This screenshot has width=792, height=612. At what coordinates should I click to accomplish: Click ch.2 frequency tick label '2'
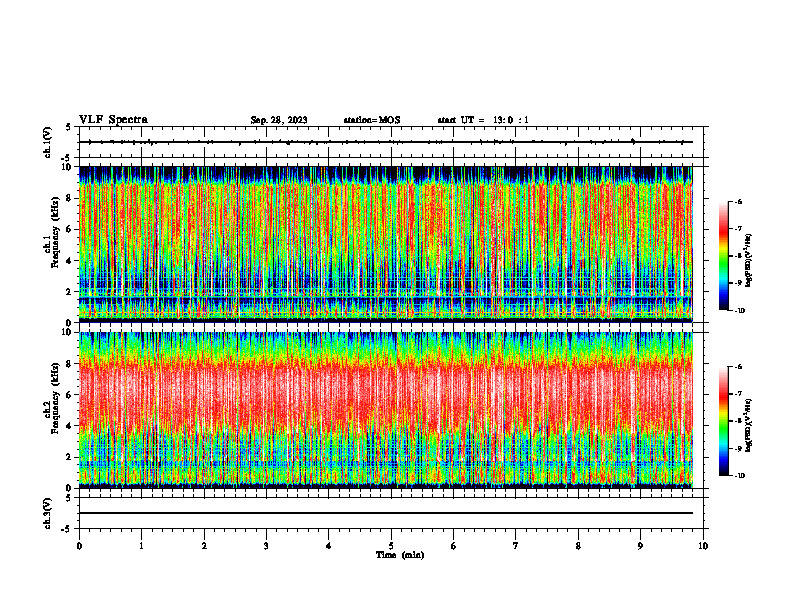point(70,457)
